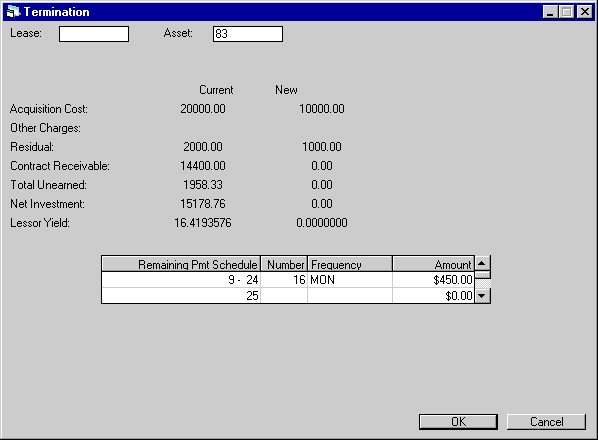
Task: Click the OK button
Action: [x=458, y=422]
